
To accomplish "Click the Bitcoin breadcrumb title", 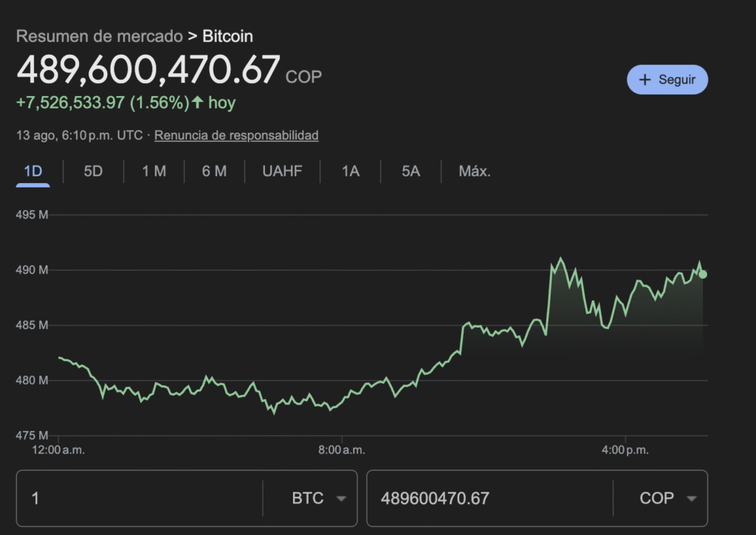I will (227, 36).
